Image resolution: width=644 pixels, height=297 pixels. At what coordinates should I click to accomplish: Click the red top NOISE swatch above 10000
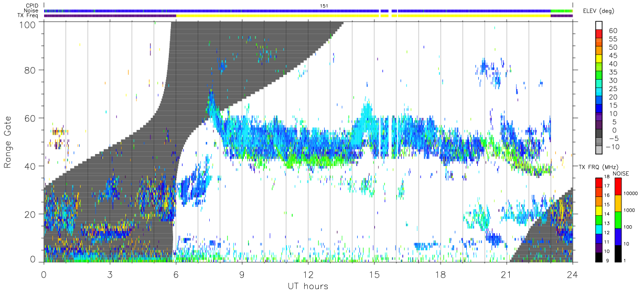point(617,186)
